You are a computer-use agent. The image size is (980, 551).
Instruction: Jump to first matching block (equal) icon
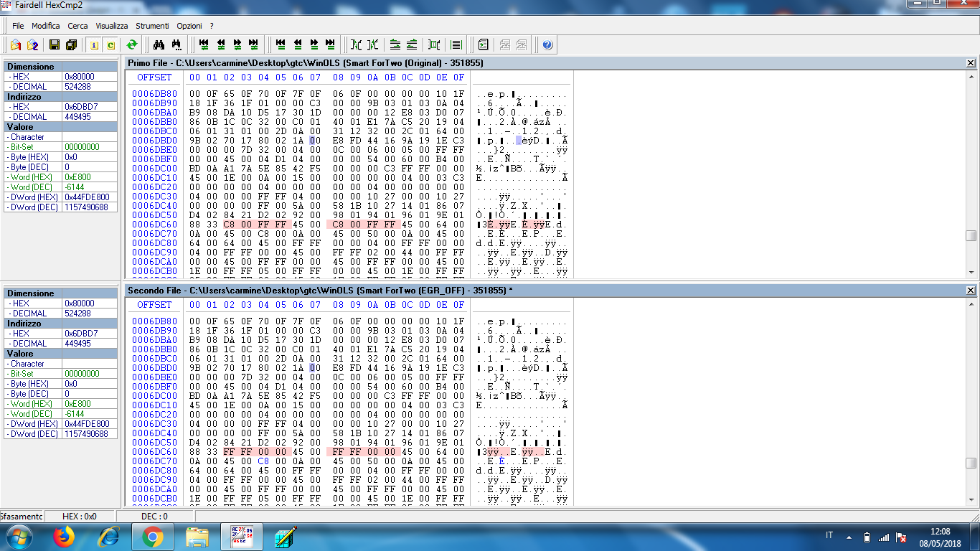pyautogui.click(x=281, y=45)
